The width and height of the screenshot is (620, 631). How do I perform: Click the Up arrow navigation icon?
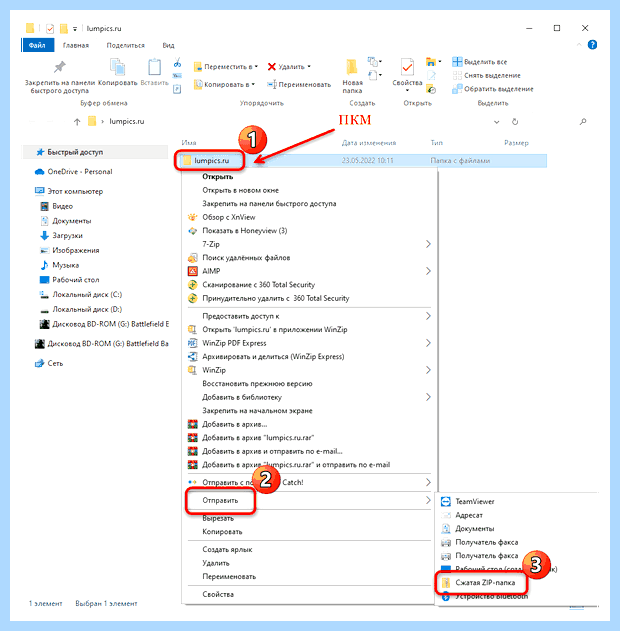click(x=77, y=122)
